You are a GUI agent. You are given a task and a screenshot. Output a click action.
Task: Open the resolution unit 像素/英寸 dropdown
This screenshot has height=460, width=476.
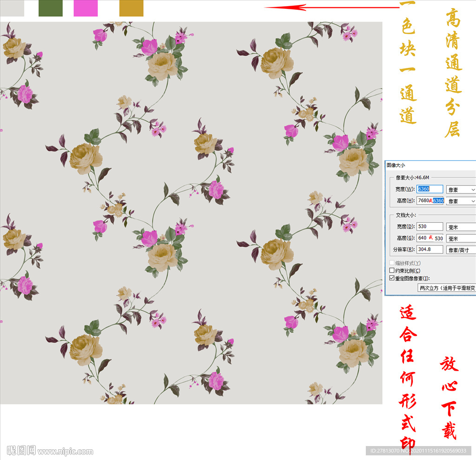point(461,250)
